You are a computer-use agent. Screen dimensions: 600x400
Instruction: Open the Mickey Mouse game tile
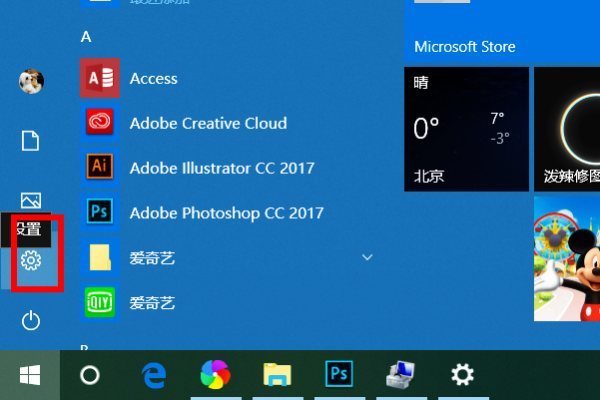click(x=567, y=259)
